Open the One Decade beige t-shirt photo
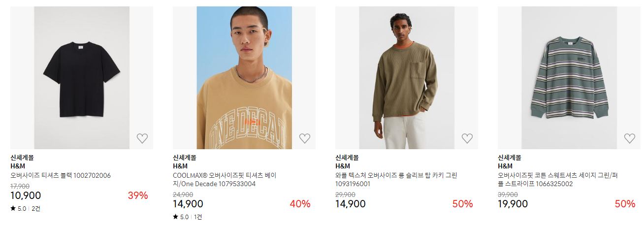644x227 pixels. [244, 78]
